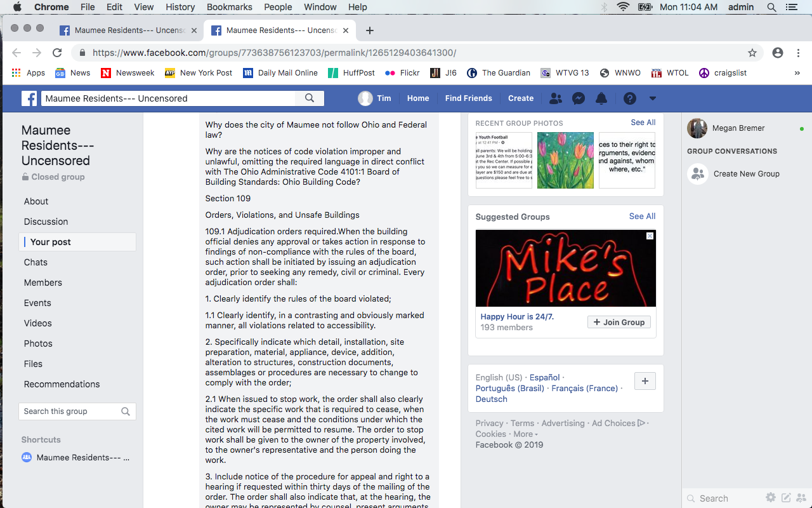Show hidden bookmarks with the chevron
The image size is (812, 508).
click(797, 73)
